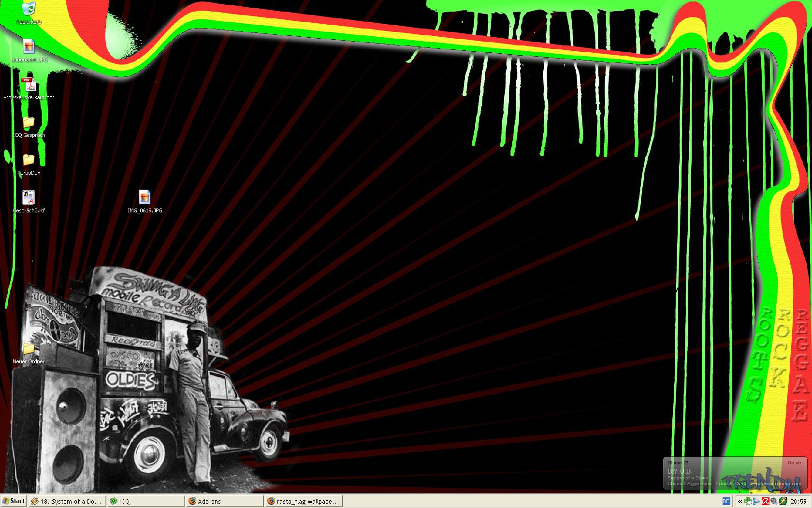Image resolution: width=812 pixels, height=508 pixels.
Task: Select the ICQ Gespräch folder
Action: coord(29,122)
